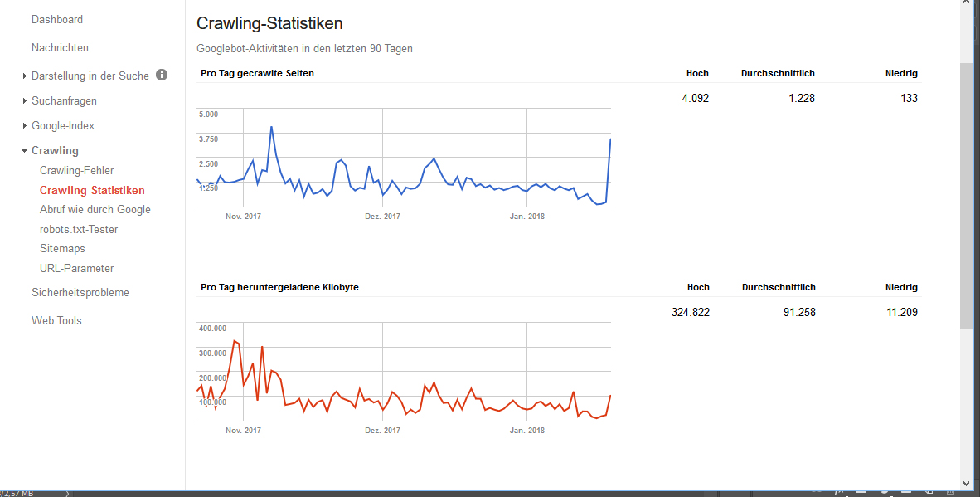
Task: Go to Nachrichten in the sidebar
Action: click(x=60, y=47)
